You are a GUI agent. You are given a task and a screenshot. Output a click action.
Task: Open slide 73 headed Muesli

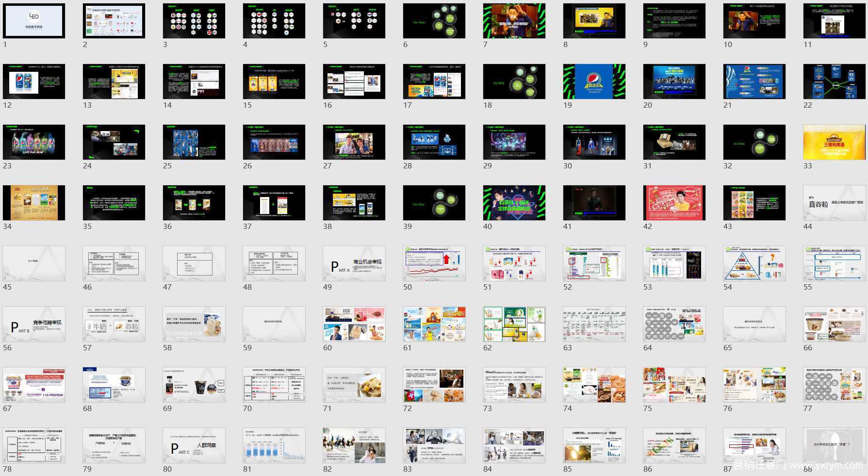pos(514,385)
